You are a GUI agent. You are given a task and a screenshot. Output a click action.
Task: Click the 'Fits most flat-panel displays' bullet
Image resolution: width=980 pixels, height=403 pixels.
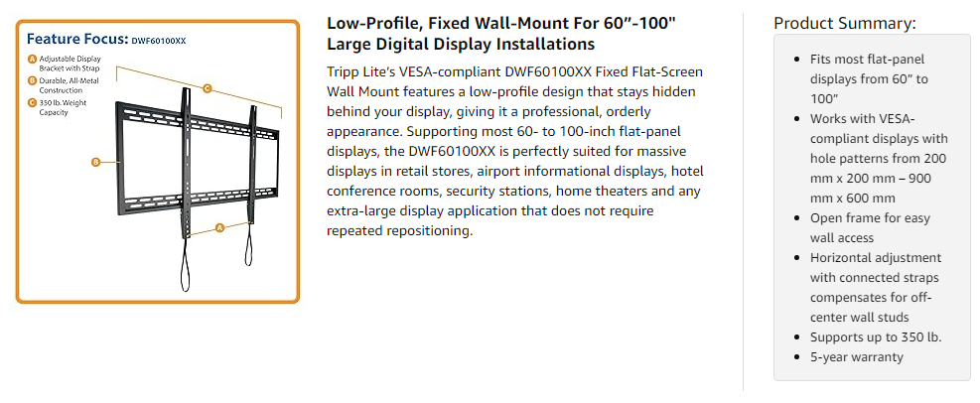(869, 78)
